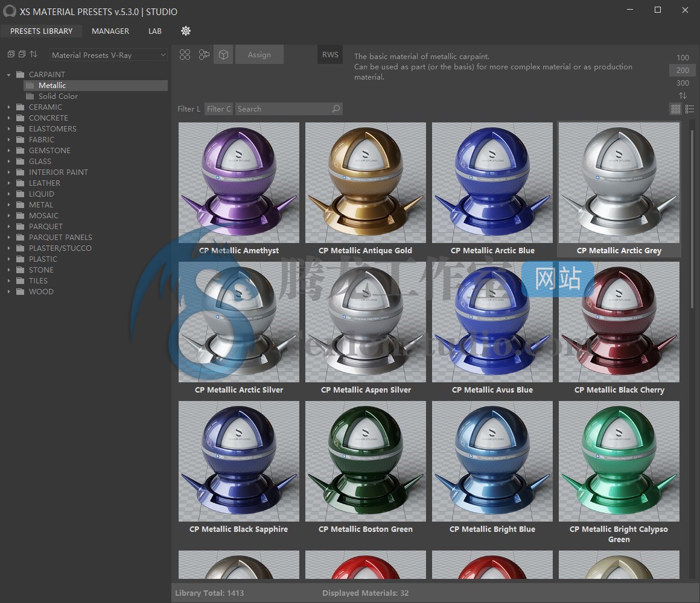Click the XS app logo in title bar
The height and width of the screenshot is (603, 700).
[x=10, y=11]
